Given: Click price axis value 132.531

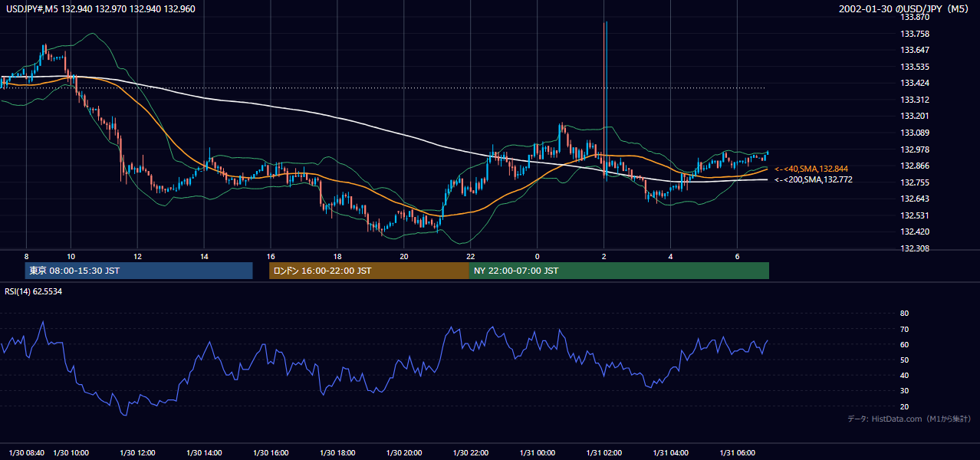Looking at the screenshot, I should pos(914,215).
